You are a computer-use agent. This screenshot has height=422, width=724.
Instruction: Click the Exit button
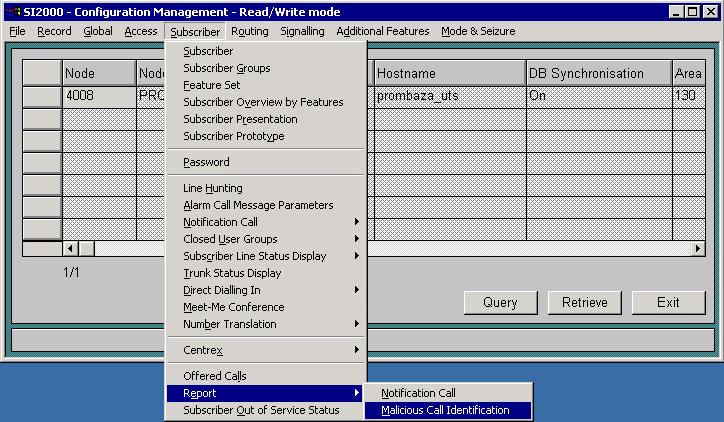(668, 303)
